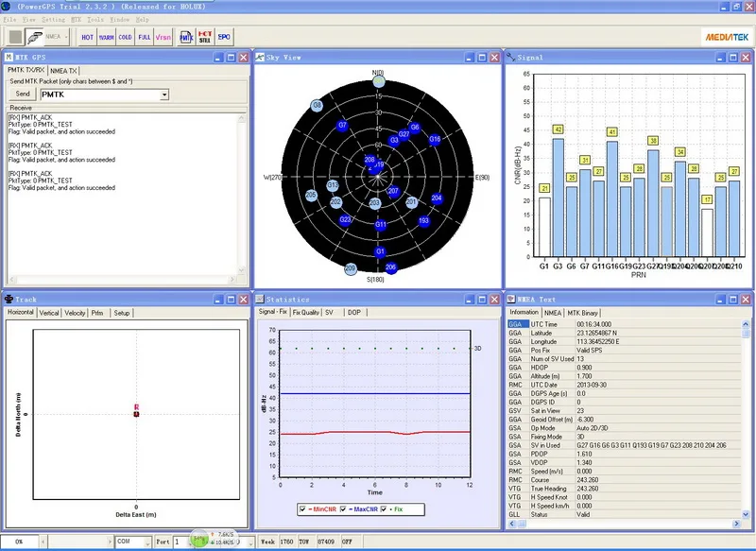Click satellite G7 in Sky View

[342, 126]
